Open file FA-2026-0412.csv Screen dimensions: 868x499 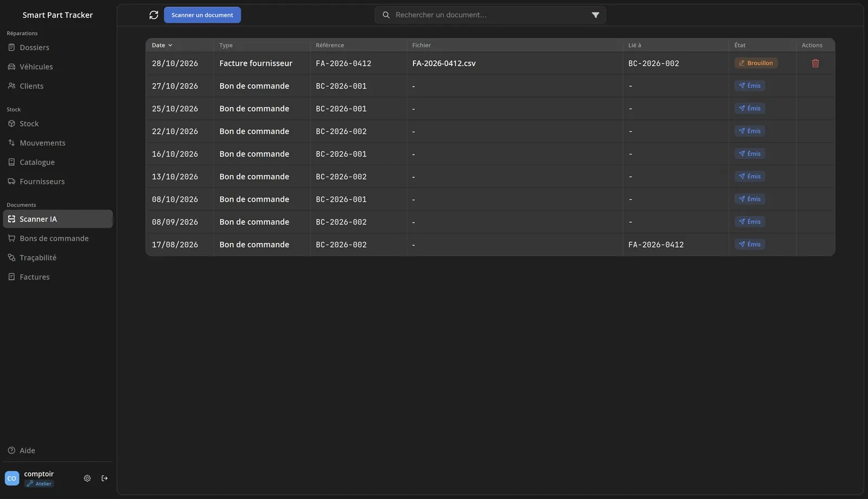(x=444, y=63)
